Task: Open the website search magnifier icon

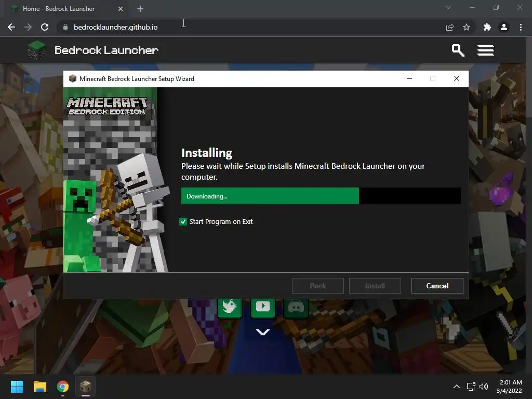Action: pyautogui.click(x=458, y=50)
